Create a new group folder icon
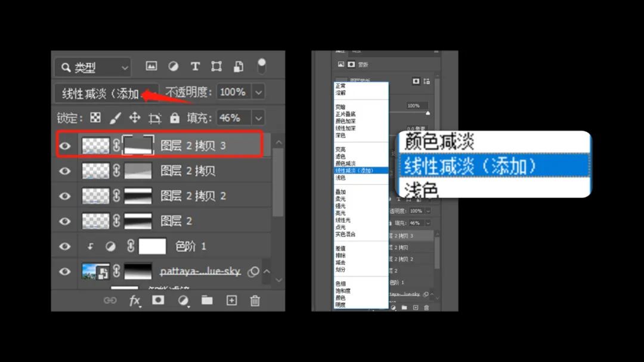Screen dimensions: 644x362 tap(207, 301)
